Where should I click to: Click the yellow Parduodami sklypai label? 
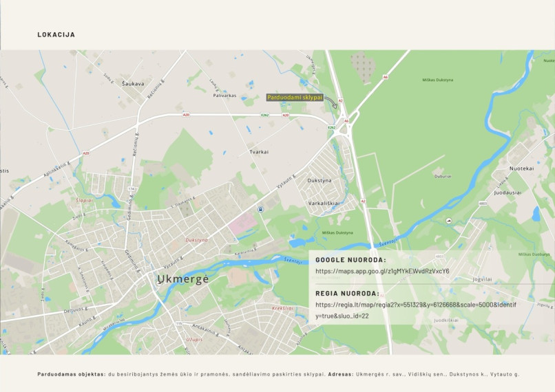295,98
